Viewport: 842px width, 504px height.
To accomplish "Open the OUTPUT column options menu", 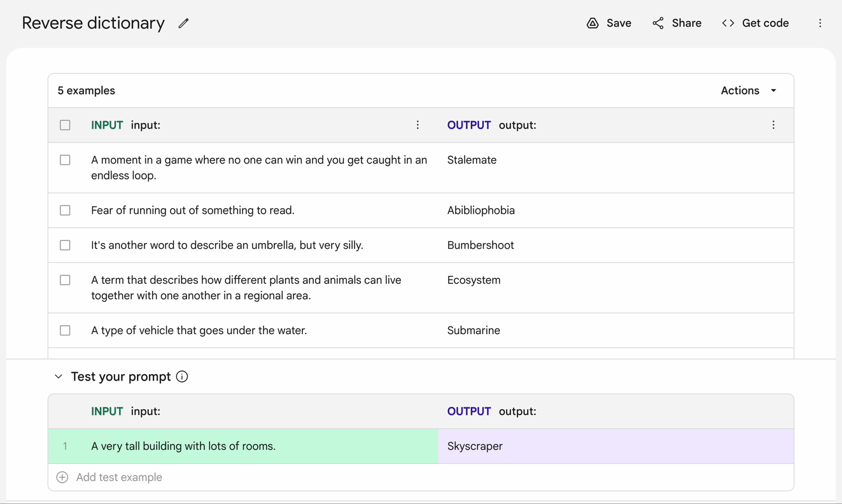I will coord(773,125).
